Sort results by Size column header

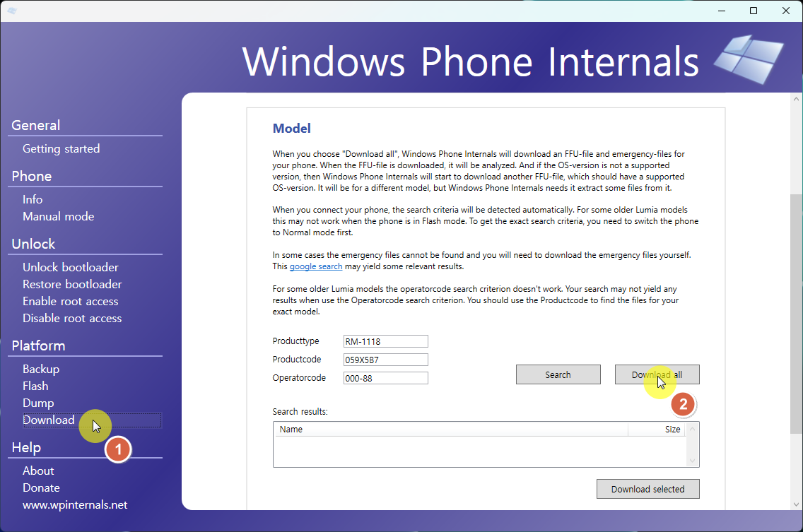click(x=657, y=429)
